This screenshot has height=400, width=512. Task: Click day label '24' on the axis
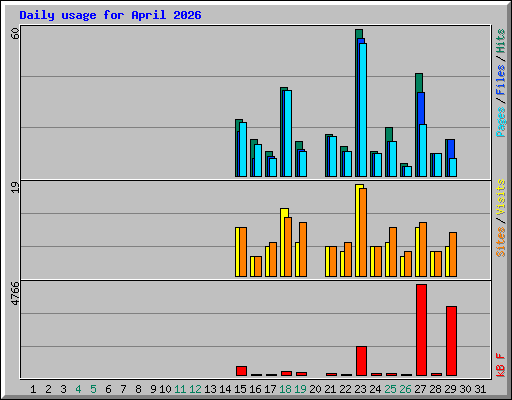click(x=375, y=389)
